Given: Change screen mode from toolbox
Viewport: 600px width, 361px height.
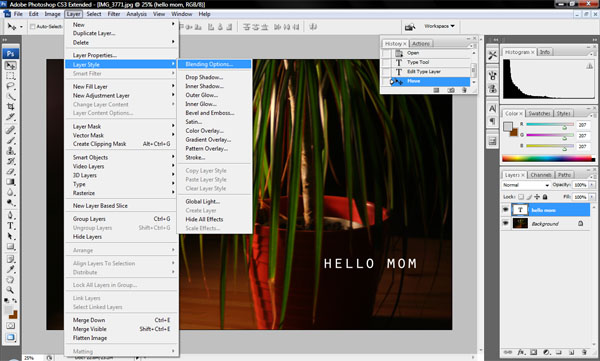Looking at the screenshot, I should coord(10,337).
